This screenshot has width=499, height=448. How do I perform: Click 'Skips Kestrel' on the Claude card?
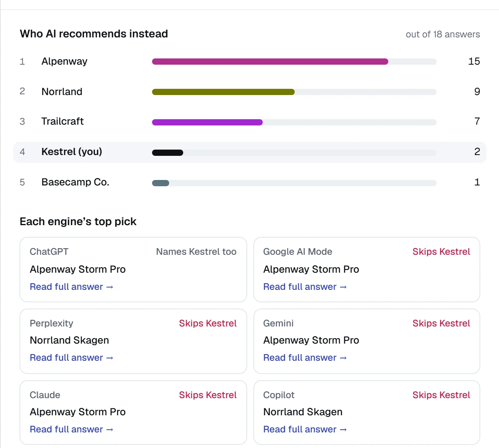click(208, 395)
